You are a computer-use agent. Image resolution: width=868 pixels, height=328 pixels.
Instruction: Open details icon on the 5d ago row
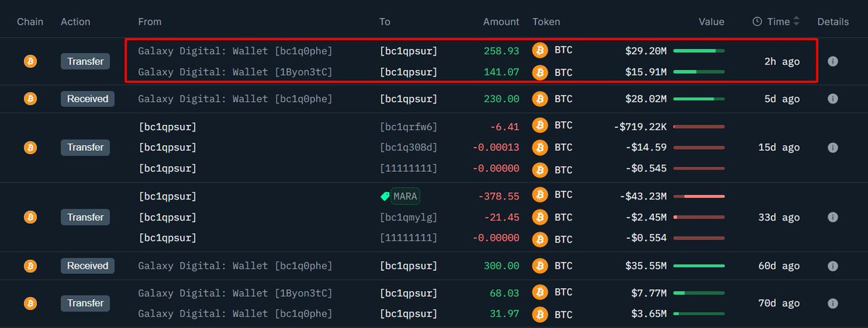(x=833, y=98)
